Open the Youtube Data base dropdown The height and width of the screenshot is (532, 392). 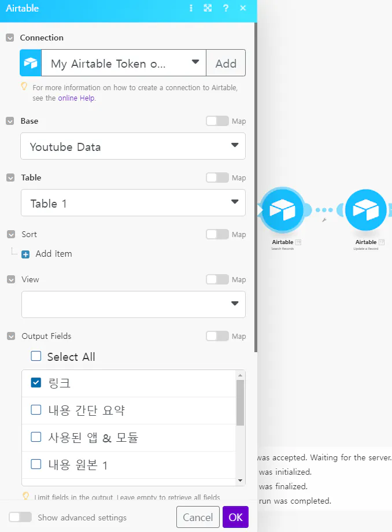click(133, 146)
